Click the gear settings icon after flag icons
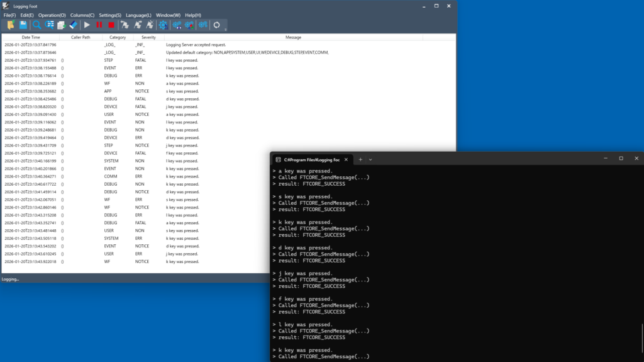Image resolution: width=644 pixels, height=362 pixels. coord(163,25)
